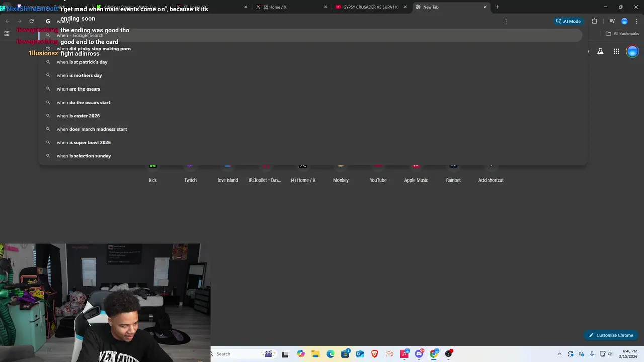Image resolution: width=644 pixels, height=362 pixels.
Task: Open the All Bookmarks folder
Action: 622,34
